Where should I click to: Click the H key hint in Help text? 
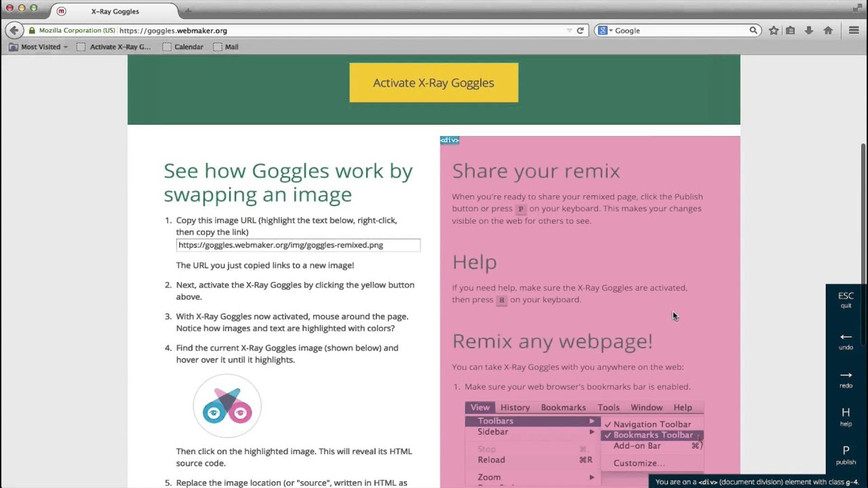point(501,300)
